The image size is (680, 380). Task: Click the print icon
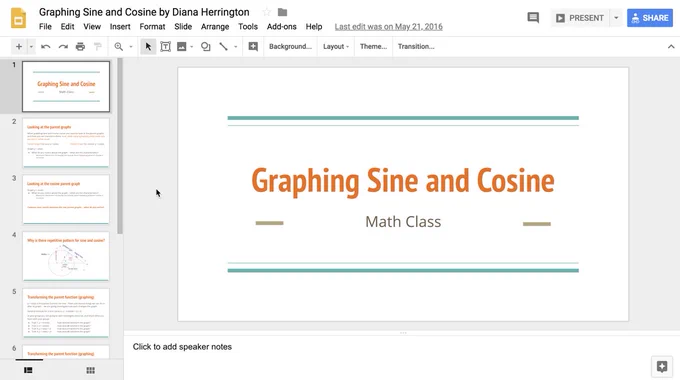click(x=80, y=46)
